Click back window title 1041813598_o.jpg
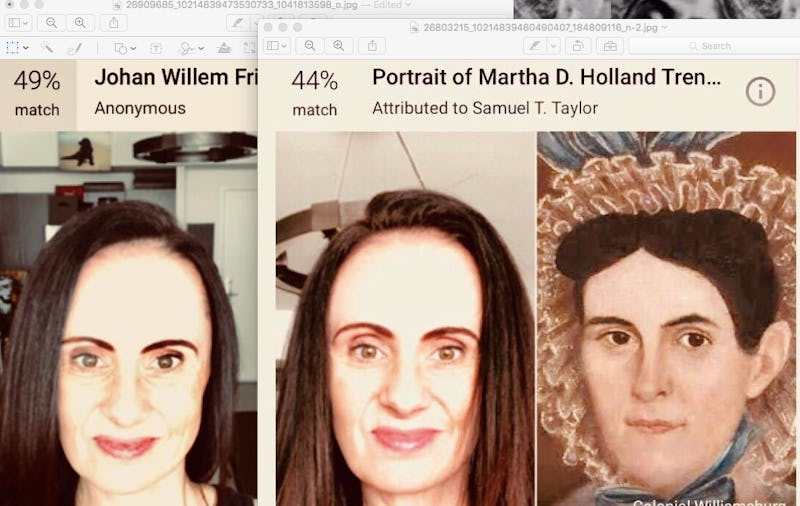The width and height of the screenshot is (800, 506). (x=241, y=5)
